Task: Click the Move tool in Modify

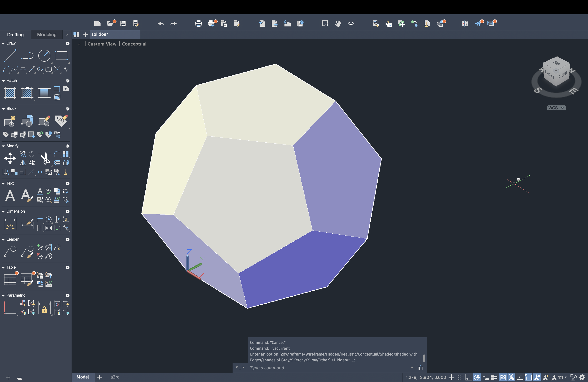Action: click(10, 158)
